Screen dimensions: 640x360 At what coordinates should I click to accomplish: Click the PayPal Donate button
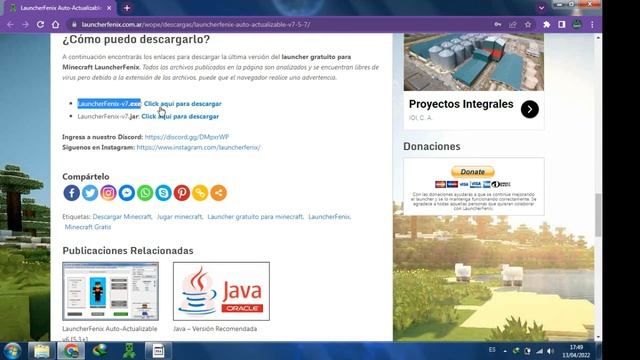coord(473,172)
